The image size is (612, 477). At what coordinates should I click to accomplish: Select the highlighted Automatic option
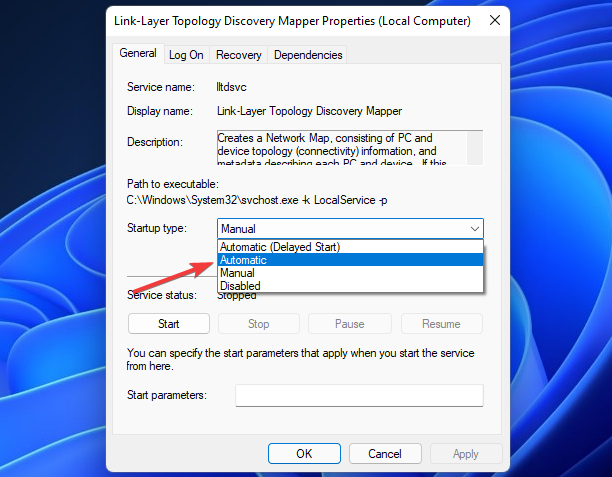point(350,260)
